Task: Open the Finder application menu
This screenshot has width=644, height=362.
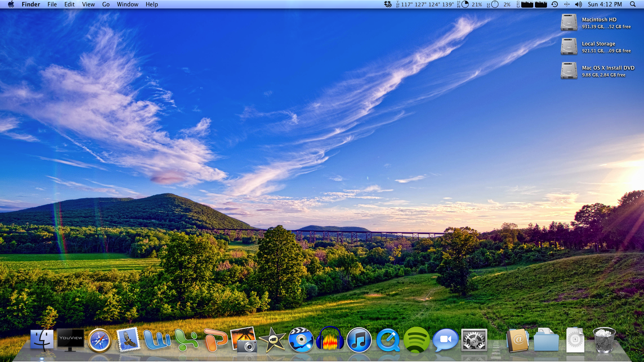Action: [x=31, y=4]
